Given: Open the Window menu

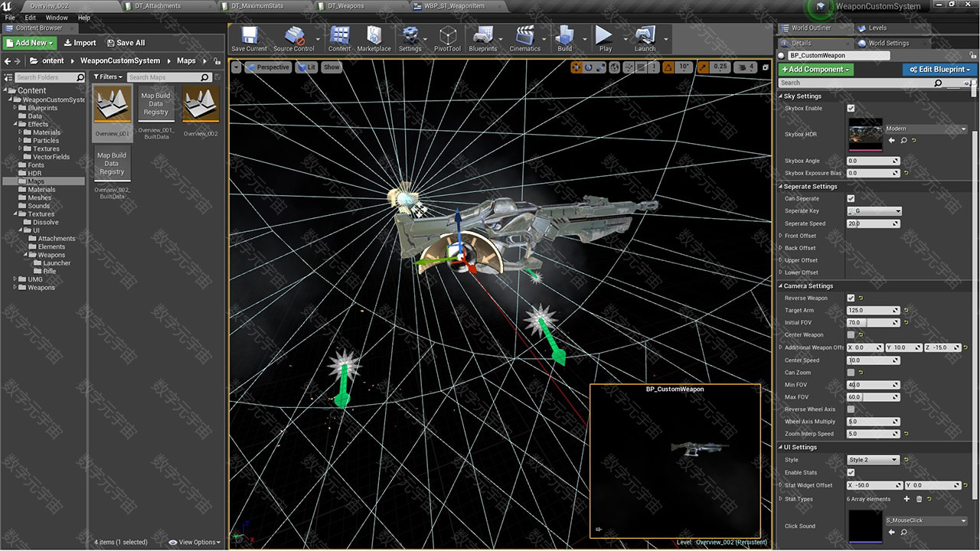Looking at the screenshot, I should tap(57, 18).
